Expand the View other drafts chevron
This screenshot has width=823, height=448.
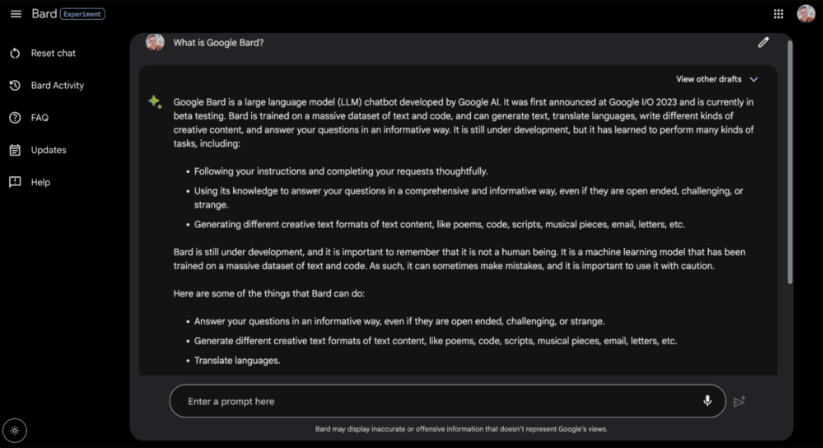tap(753, 79)
